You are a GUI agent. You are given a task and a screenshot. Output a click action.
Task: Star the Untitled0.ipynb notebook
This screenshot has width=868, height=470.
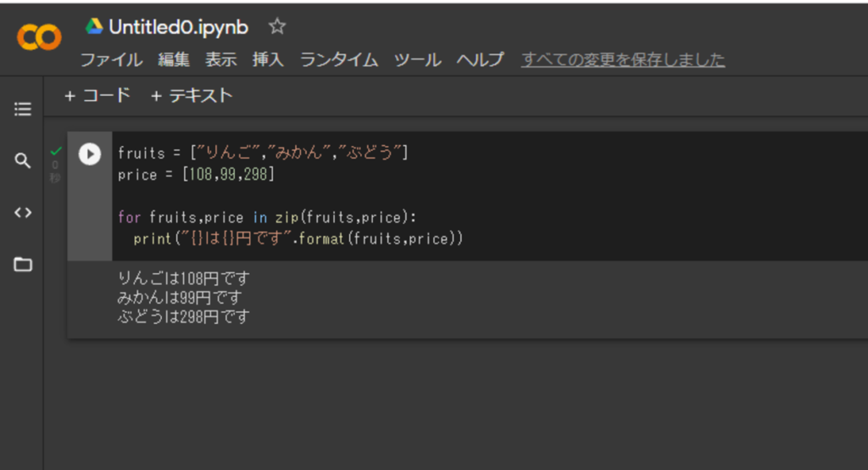(277, 27)
